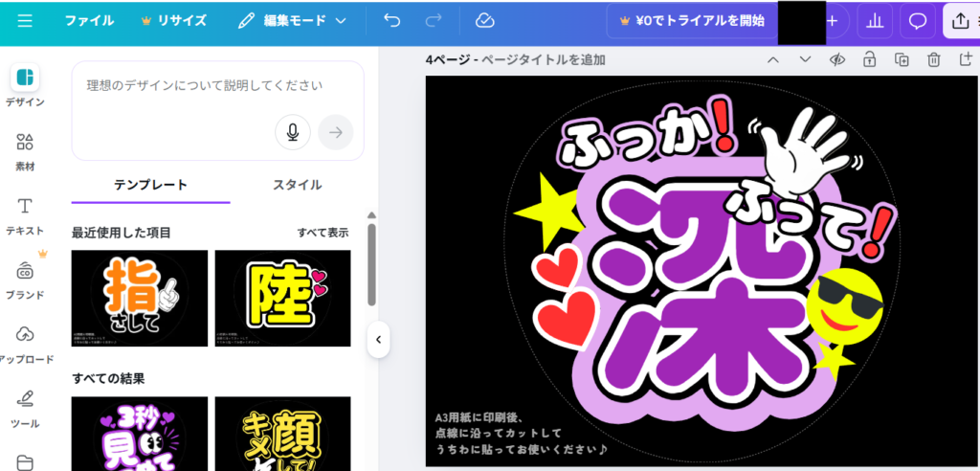Move page down with the down chevron
The width and height of the screenshot is (980, 471).
[x=805, y=59]
